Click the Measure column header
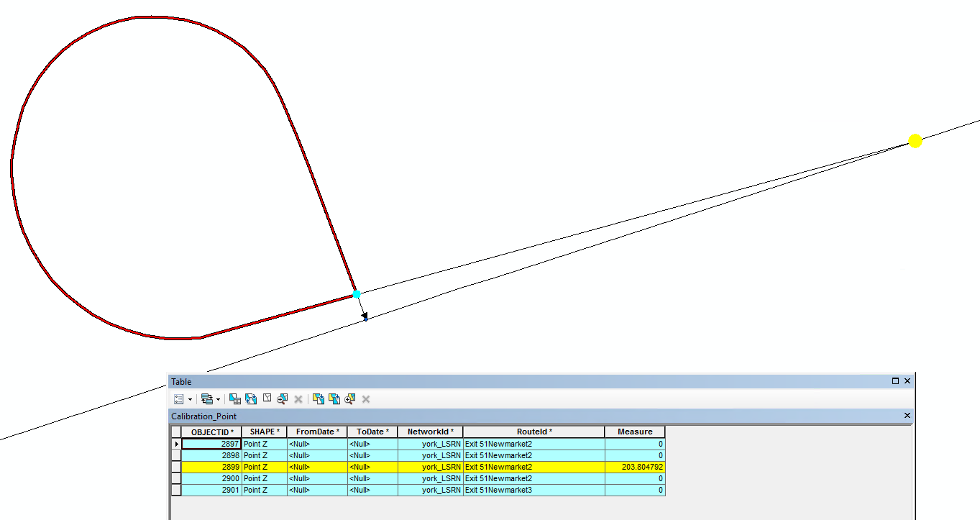 coord(635,432)
